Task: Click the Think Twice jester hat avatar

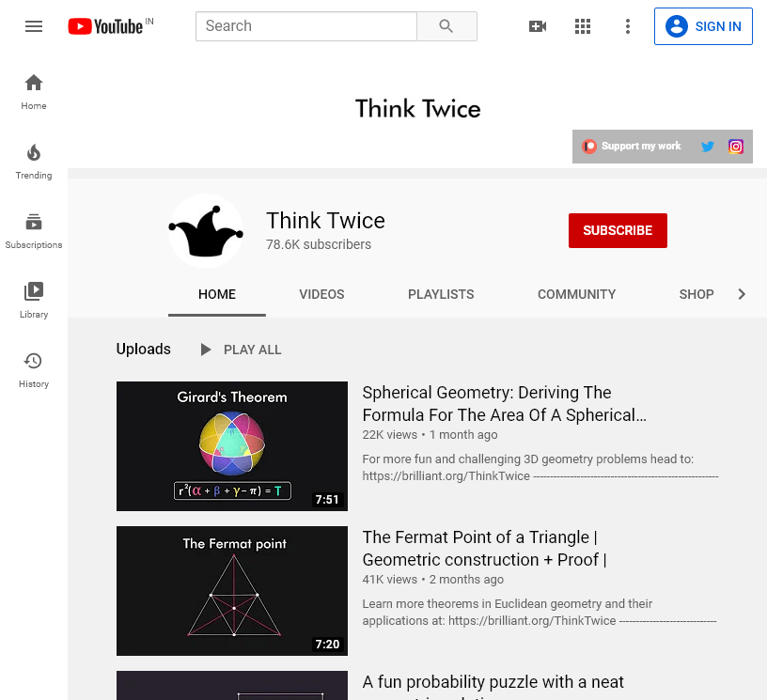Action: [206, 231]
